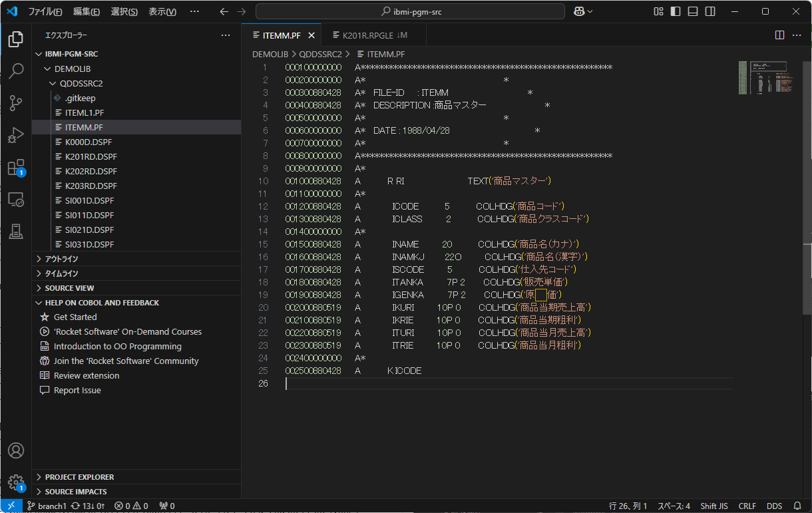The image size is (812, 513).
Task: Click the ports forwarded status item
Action: 167,506
